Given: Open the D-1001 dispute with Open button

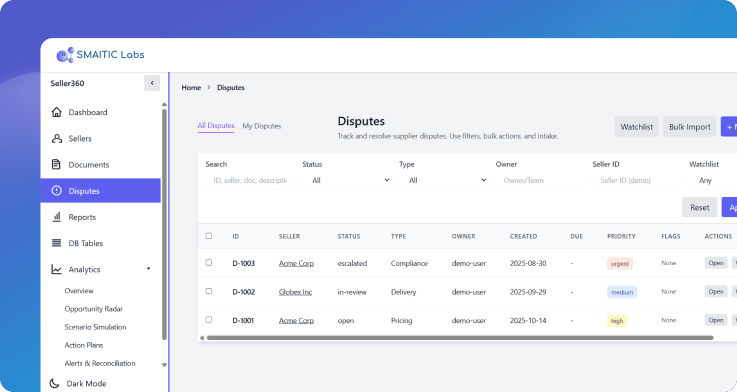Looking at the screenshot, I should coord(716,320).
